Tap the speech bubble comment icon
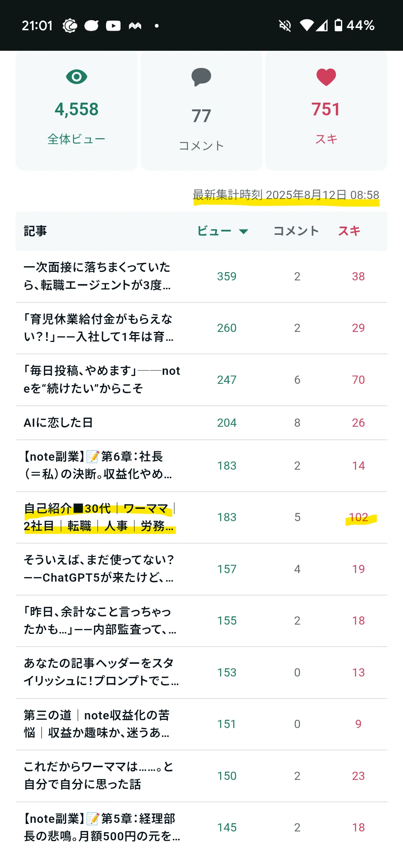 point(201,77)
